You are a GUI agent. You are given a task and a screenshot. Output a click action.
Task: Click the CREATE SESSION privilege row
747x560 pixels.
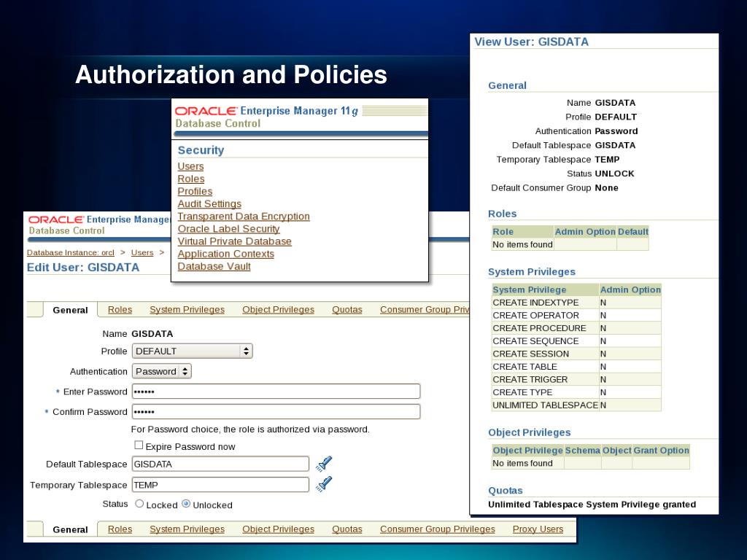coord(576,354)
